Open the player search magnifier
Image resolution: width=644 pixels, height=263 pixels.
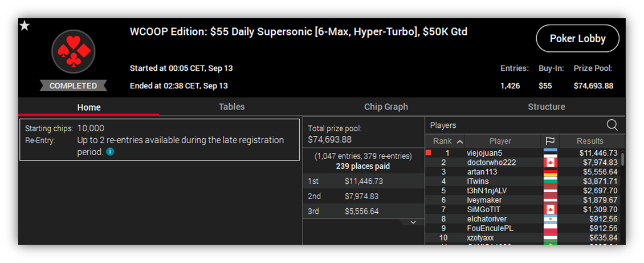pos(612,126)
